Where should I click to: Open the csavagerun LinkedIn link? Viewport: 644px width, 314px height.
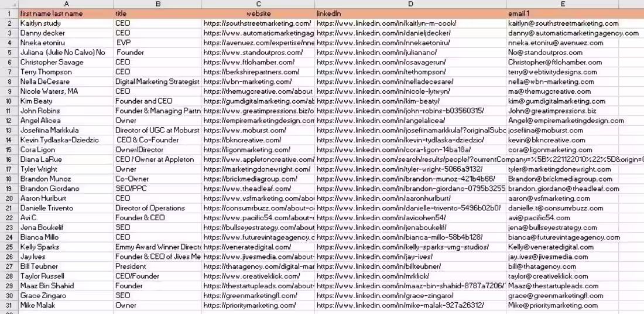coord(381,62)
